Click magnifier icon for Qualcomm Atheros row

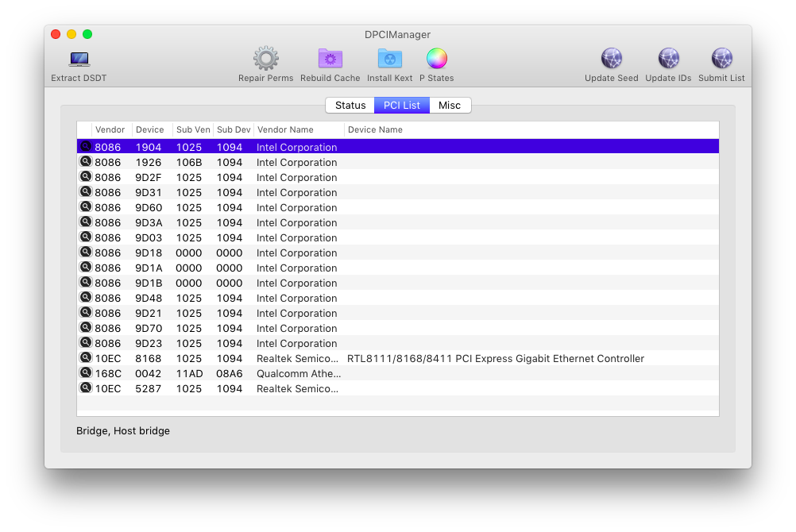tap(86, 373)
